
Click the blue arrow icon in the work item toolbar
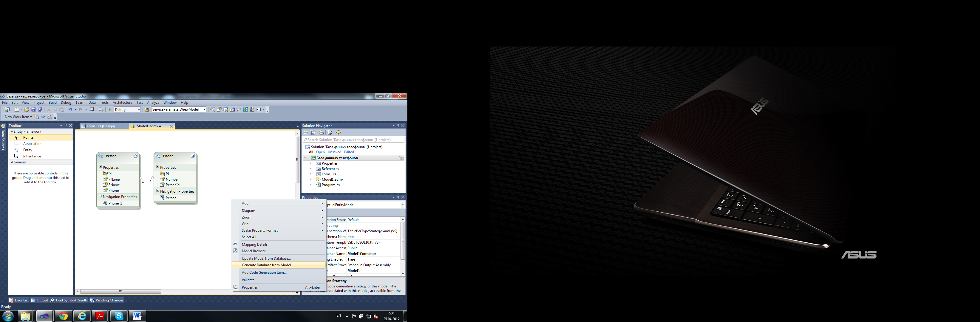pyautogui.click(x=43, y=117)
